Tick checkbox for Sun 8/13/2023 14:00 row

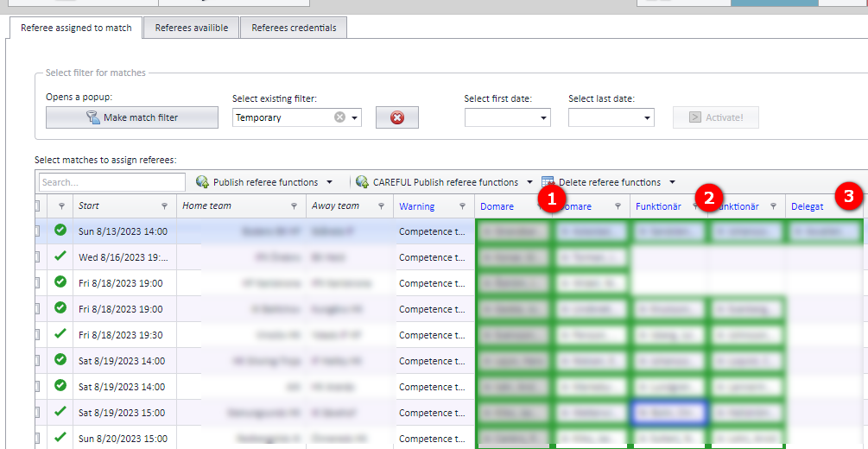pyautogui.click(x=37, y=231)
